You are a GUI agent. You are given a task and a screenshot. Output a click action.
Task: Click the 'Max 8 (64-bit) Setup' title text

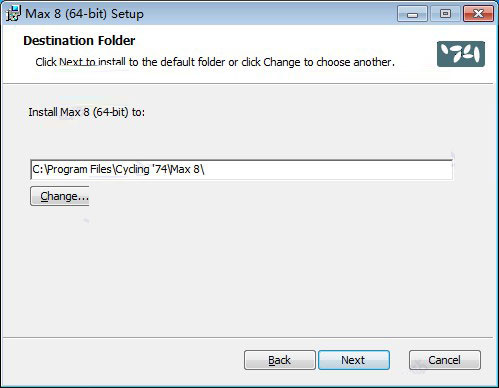point(84,14)
